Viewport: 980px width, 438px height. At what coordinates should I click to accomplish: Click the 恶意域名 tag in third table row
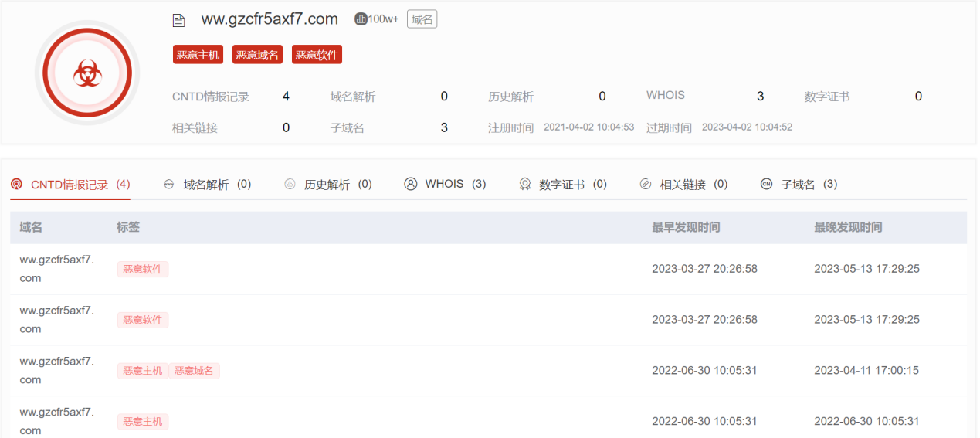click(x=194, y=371)
